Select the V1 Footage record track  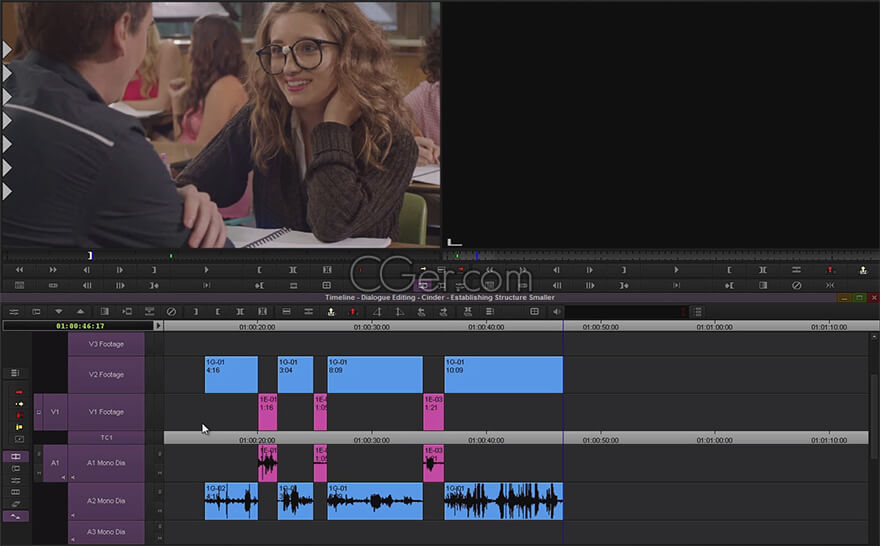106,412
